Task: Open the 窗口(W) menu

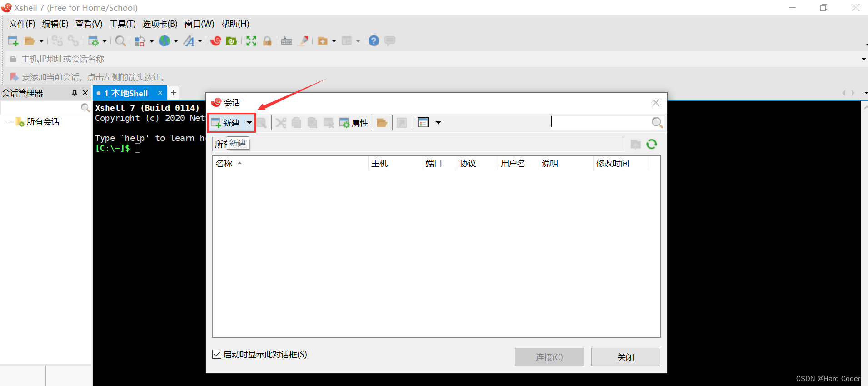Action: coord(200,24)
